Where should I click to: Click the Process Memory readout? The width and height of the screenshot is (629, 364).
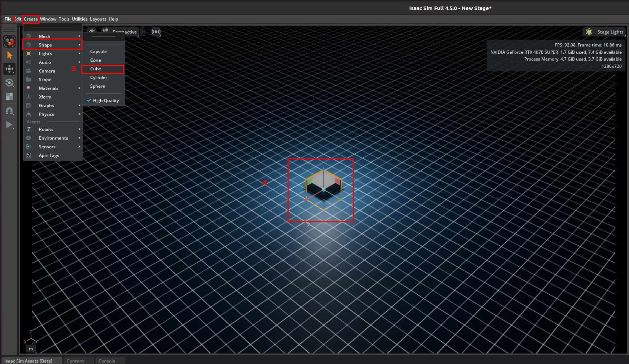click(x=573, y=59)
